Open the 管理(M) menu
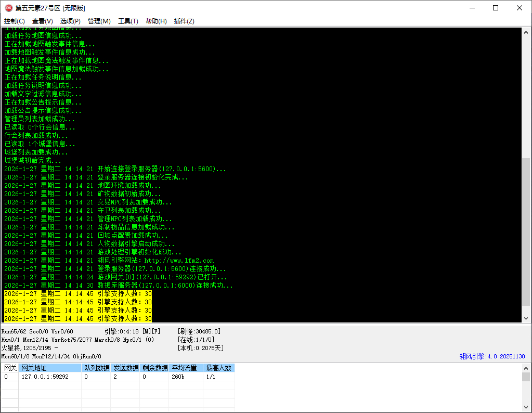This screenshot has height=413, width=532. [x=99, y=21]
